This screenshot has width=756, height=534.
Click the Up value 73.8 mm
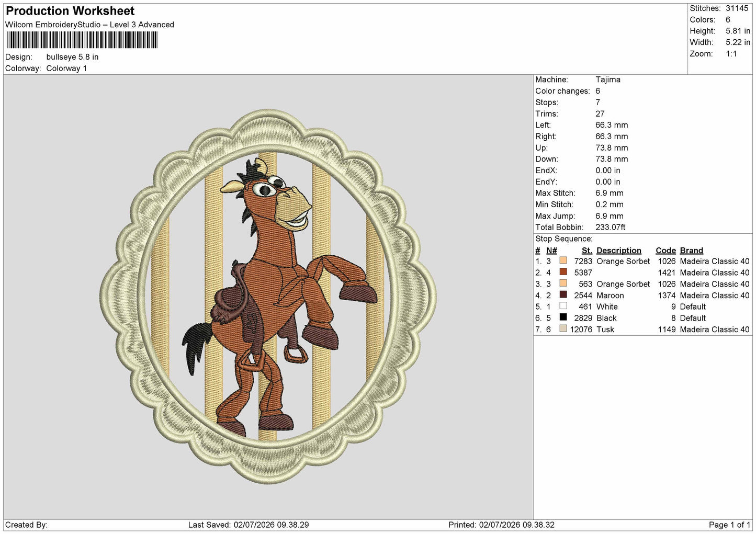click(612, 147)
